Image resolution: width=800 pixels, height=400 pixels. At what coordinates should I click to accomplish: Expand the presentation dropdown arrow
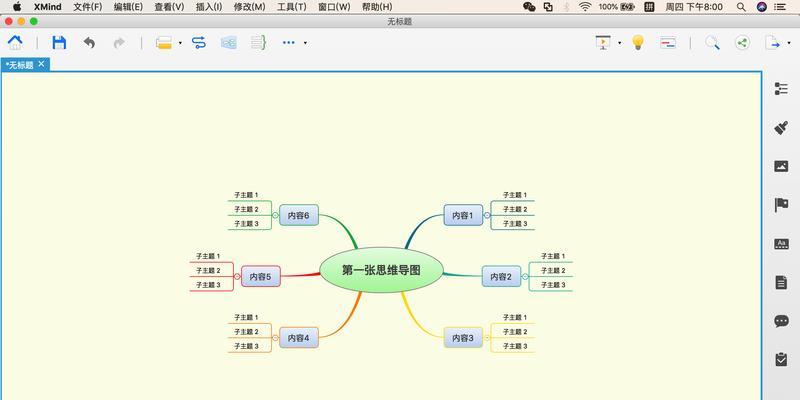click(619, 43)
